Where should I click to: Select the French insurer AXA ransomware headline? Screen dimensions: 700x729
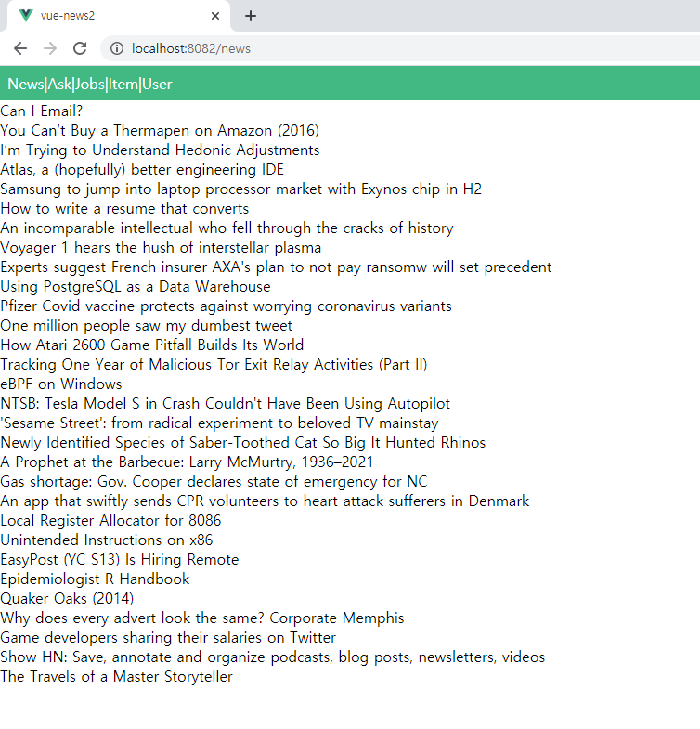276,267
